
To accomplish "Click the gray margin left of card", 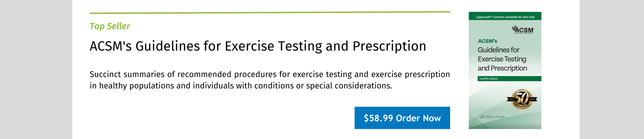I will pos(36,69).
